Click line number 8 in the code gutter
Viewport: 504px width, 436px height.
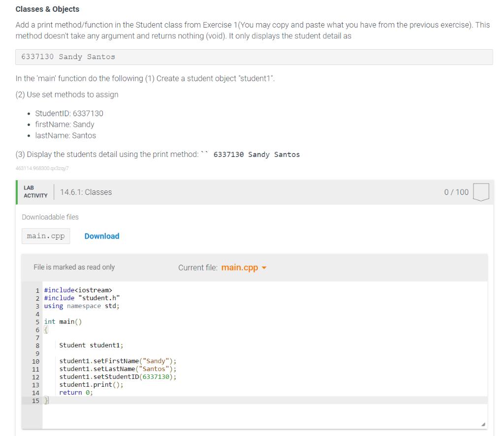[36, 345]
